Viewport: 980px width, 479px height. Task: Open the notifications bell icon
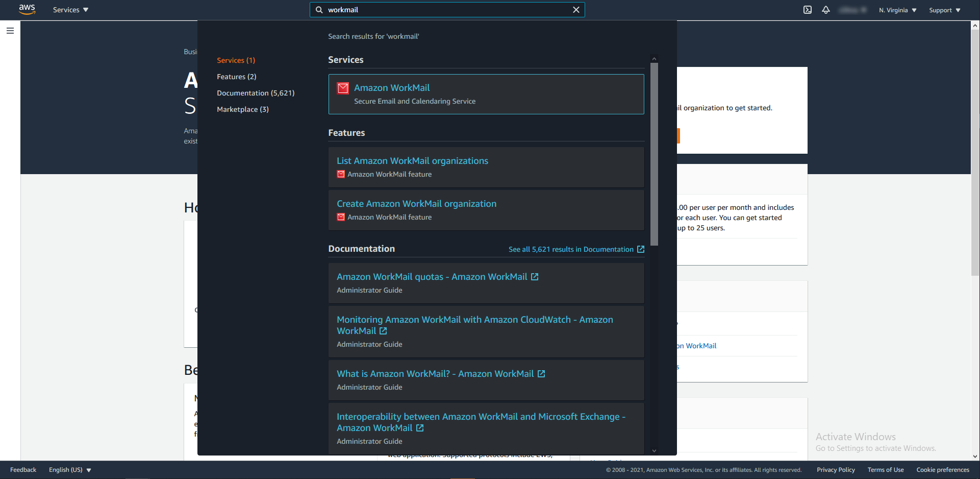[x=826, y=10]
